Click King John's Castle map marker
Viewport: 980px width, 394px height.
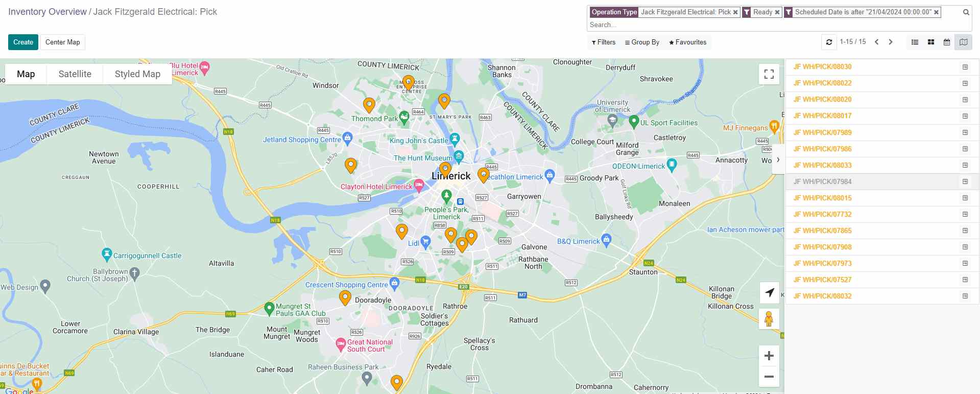tap(455, 139)
